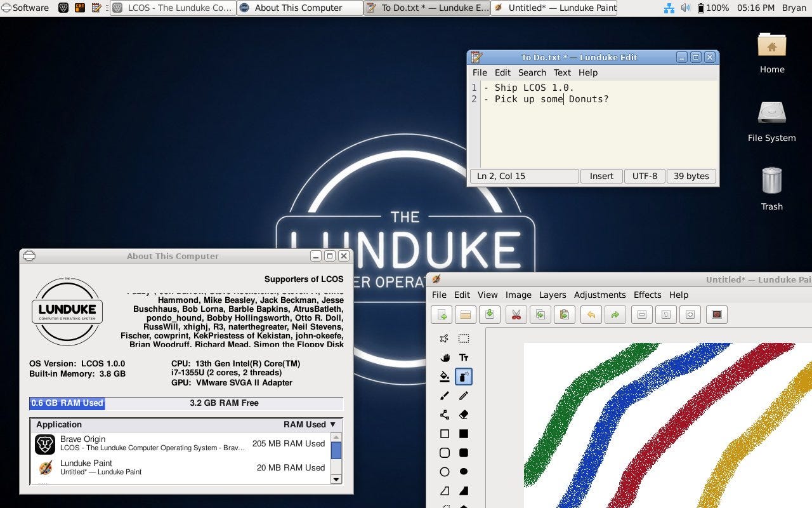Click the Brave lion launcher in the panel
Screen dimensions: 812x508
[x=63, y=8]
